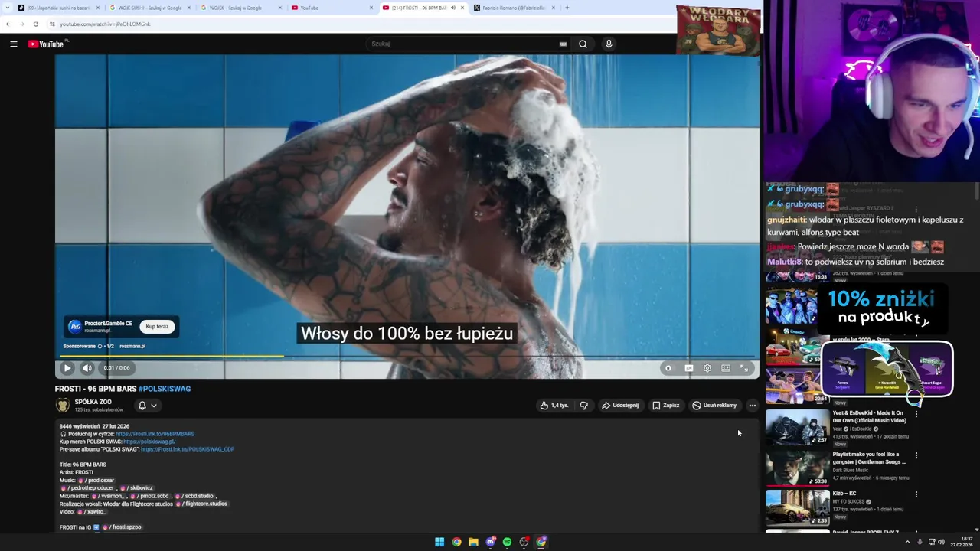Open Windows Start menu
980x551 pixels.
click(439, 542)
